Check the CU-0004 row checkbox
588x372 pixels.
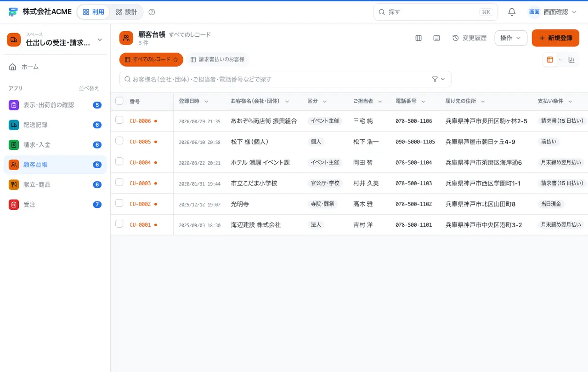[119, 161]
